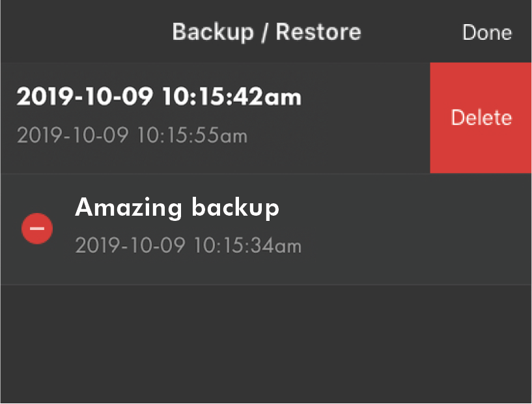This screenshot has height=404, width=532.
Task: Click the empty header area left of the title
Action: 78,31
